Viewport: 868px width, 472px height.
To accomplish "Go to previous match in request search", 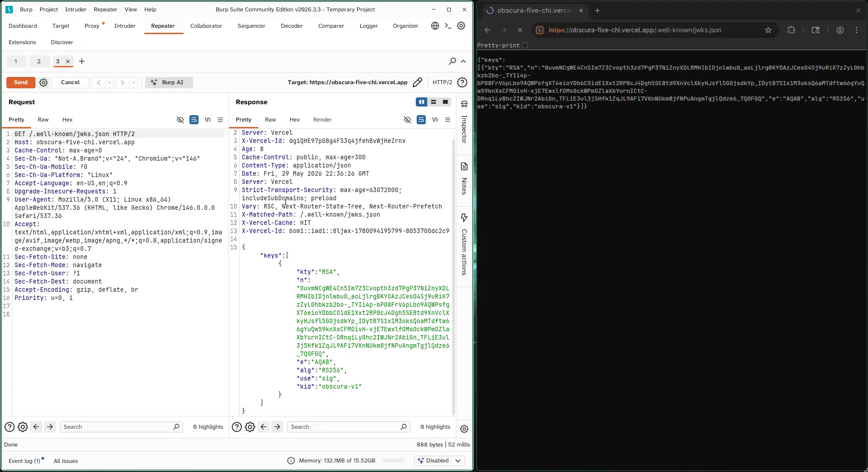I will [x=36, y=427].
